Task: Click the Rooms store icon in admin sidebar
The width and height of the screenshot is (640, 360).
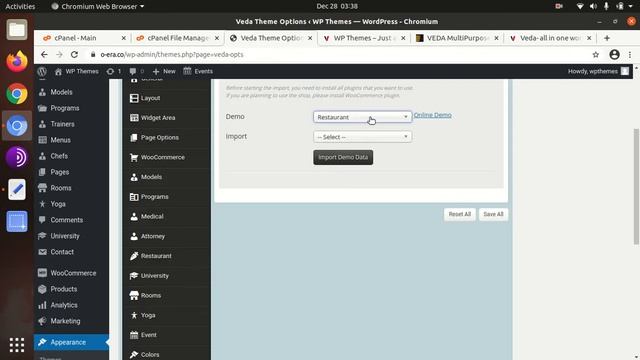Action: (x=42, y=188)
